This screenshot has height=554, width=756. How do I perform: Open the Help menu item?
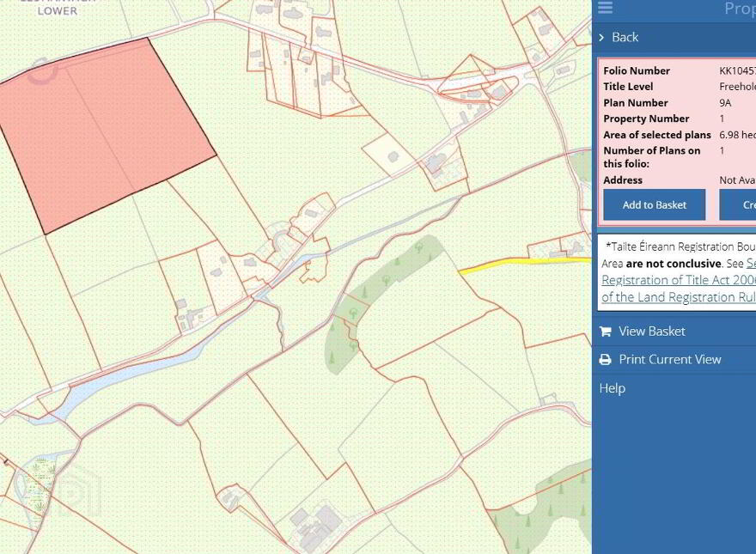613,388
